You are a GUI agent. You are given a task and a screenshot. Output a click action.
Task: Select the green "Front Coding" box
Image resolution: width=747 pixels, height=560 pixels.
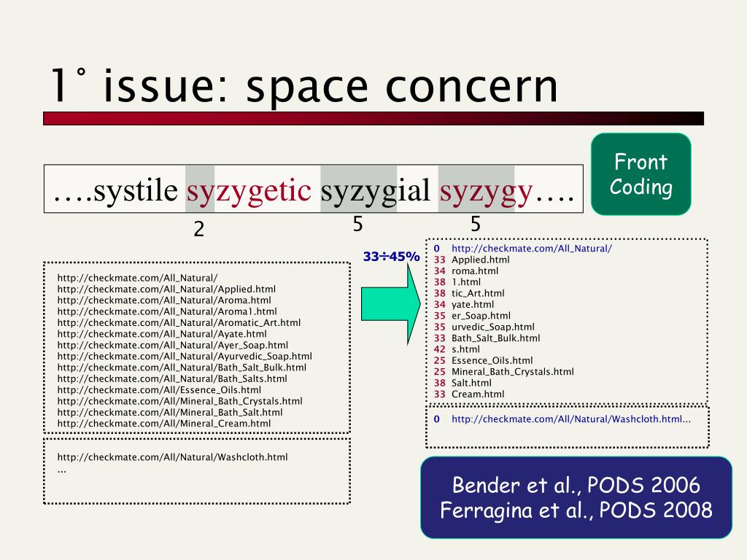click(640, 174)
